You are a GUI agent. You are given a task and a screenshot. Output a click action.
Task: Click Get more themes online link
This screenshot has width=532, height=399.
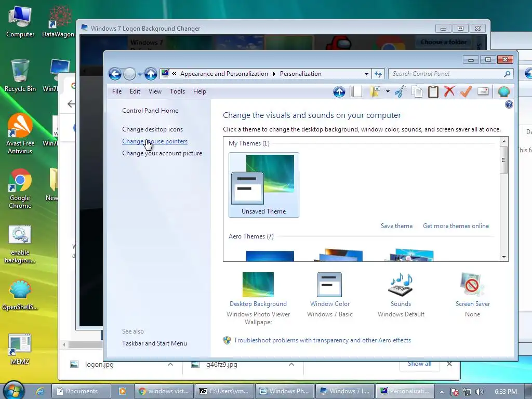pos(456,226)
